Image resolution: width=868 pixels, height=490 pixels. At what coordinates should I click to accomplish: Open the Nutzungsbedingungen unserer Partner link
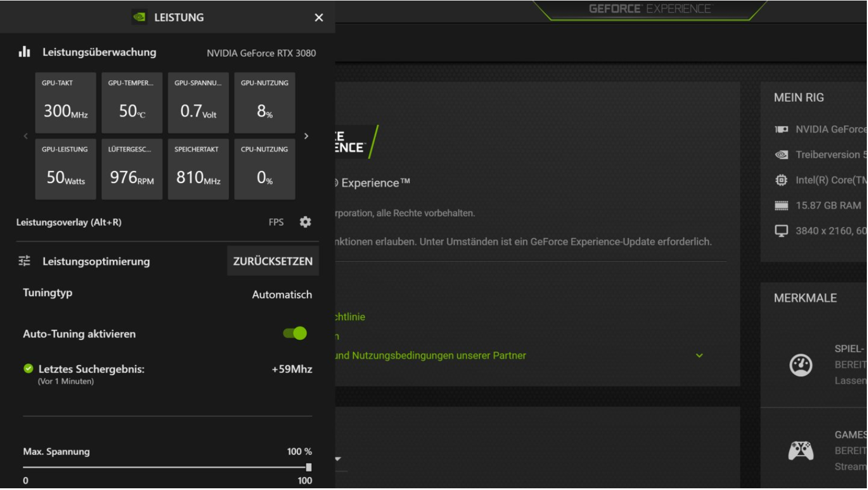(x=430, y=356)
